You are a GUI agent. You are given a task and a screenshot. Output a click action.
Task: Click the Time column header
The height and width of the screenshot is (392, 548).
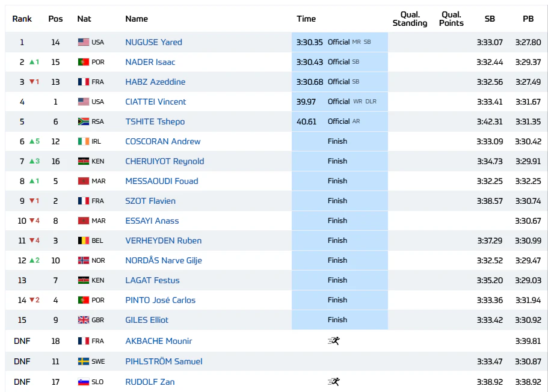pyautogui.click(x=306, y=19)
